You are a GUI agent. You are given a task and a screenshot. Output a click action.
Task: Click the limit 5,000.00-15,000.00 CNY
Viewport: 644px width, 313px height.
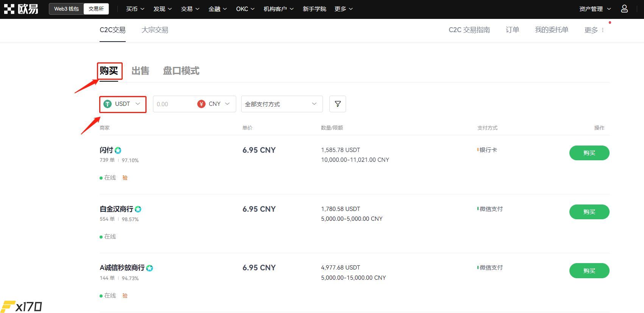354,278
